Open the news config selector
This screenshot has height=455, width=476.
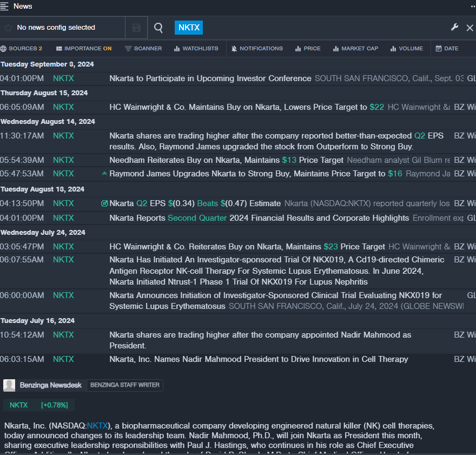[x=63, y=28]
